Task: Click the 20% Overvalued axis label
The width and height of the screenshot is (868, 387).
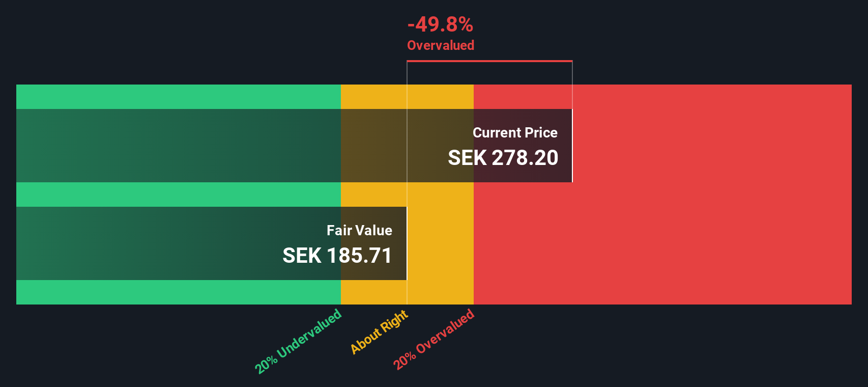Action: coord(434,339)
